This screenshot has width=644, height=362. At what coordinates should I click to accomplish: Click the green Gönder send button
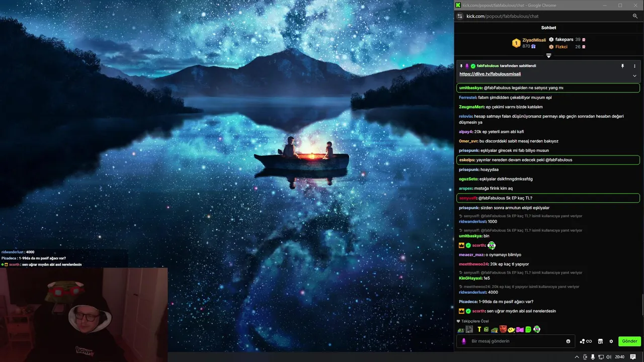629,341
